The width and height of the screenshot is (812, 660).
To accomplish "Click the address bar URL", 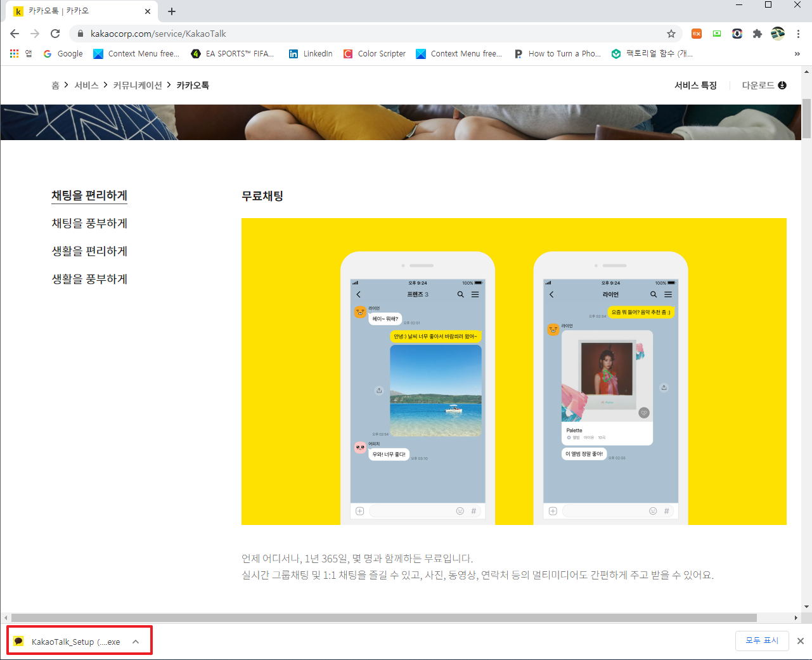I will point(158,34).
